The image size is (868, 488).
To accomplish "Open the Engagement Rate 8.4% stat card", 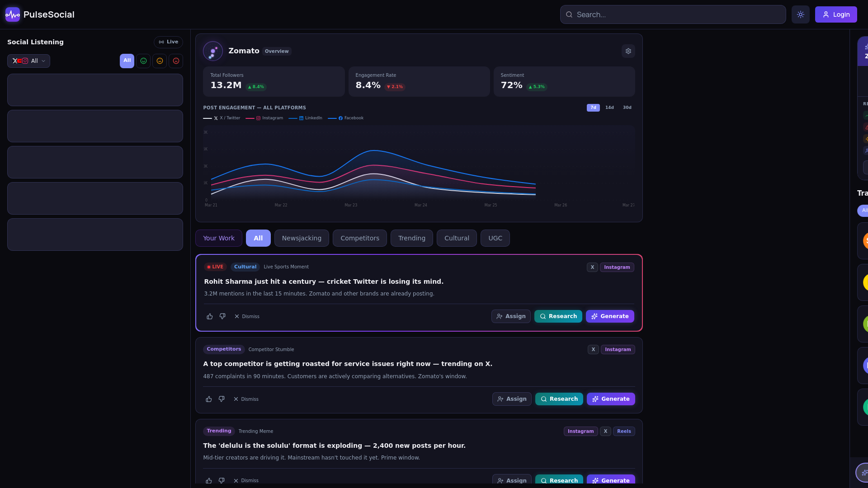I will [x=419, y=82].
